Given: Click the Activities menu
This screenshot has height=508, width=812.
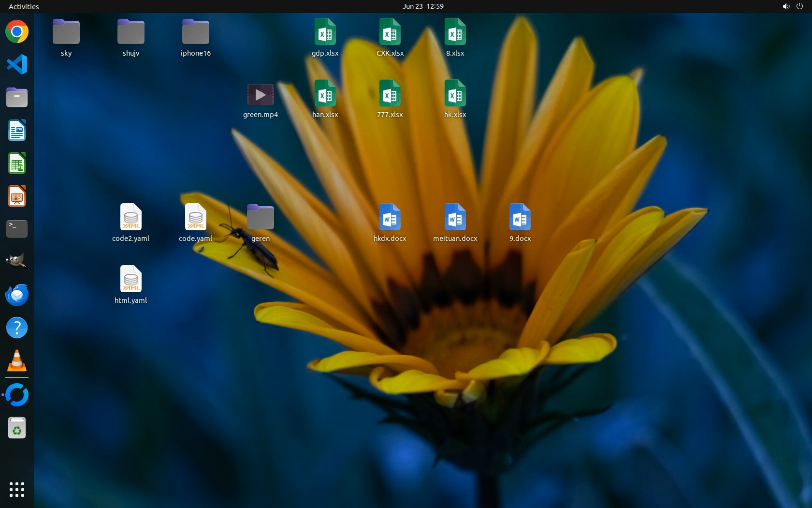Looking at the screenshot, I should 24,6.
